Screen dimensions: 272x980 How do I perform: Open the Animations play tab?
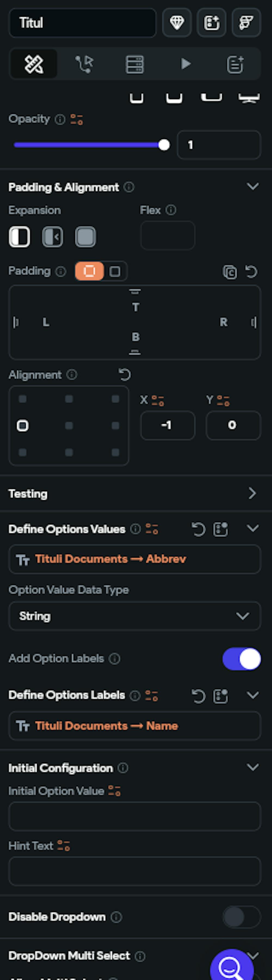(186, 64)
